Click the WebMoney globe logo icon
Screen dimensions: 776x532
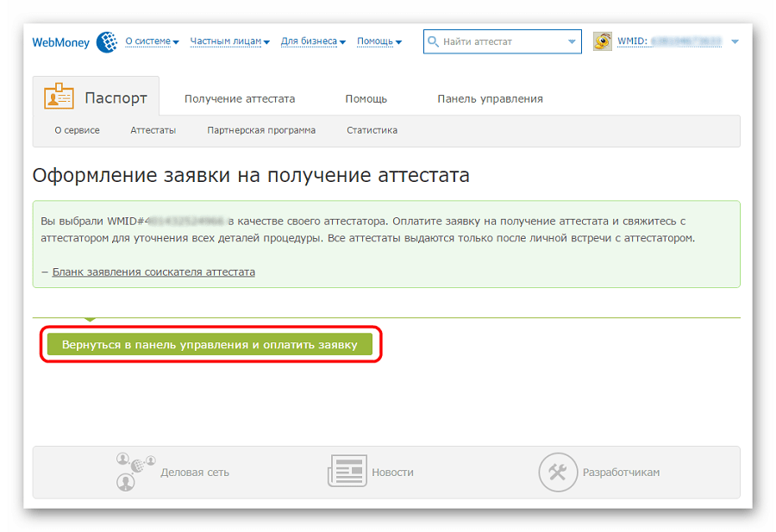107,41
